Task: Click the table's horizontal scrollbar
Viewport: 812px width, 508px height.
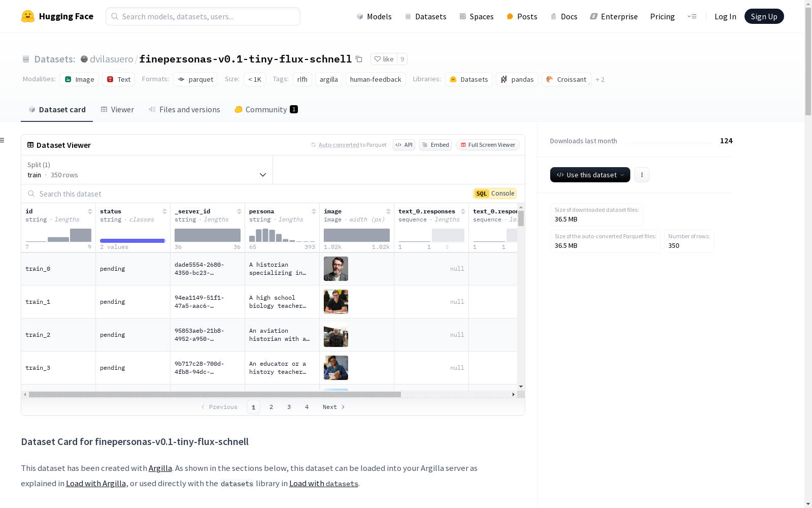Action: 215,394
